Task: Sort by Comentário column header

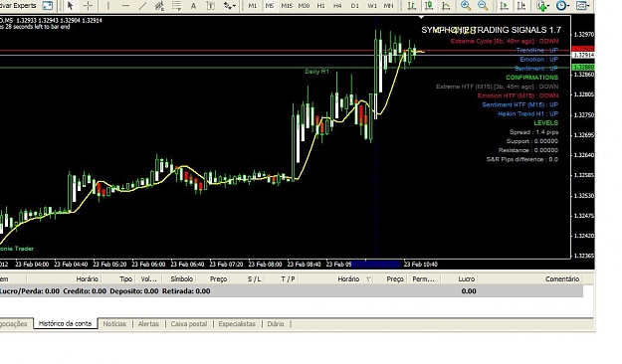Action: point(562,279)
